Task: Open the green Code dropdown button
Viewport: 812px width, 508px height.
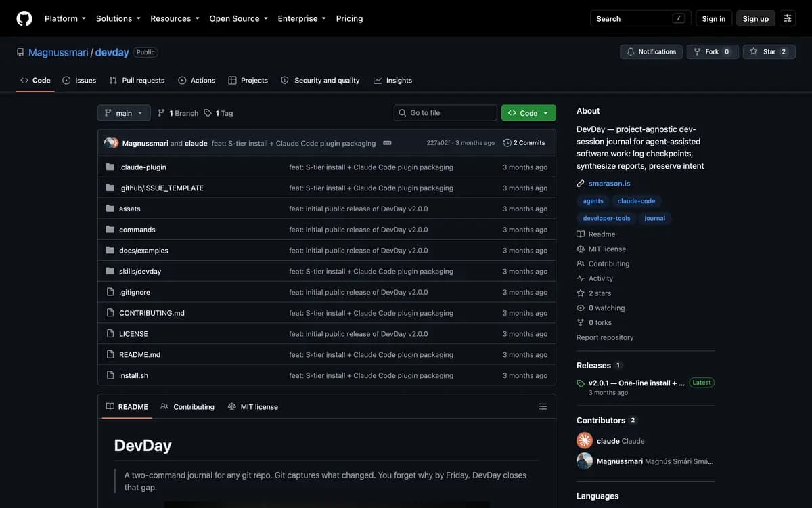Action: pyautogui.click(x=528, y=113)
